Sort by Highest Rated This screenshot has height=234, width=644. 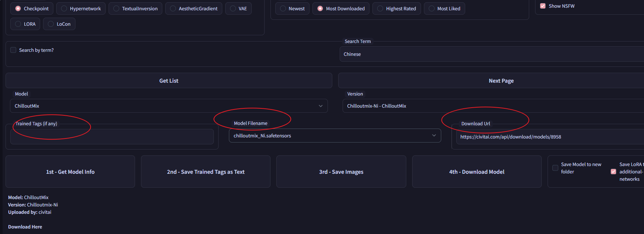click(380, 8)
